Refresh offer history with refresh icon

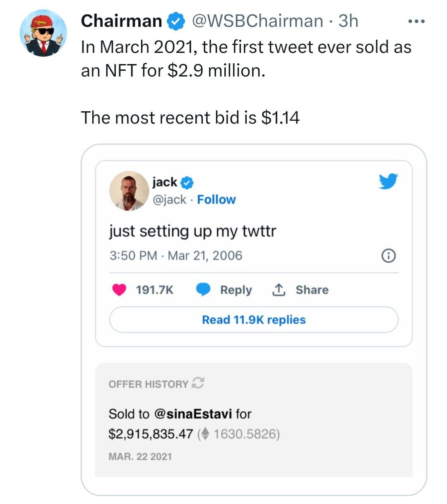tap(198, 383)
